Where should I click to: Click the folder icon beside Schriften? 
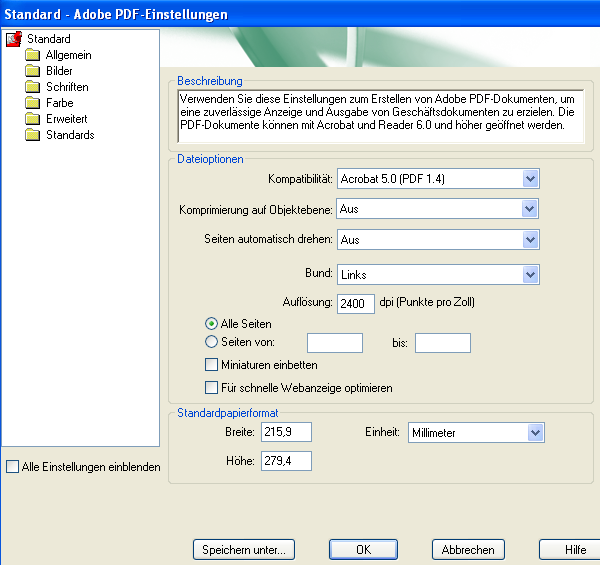(x=33, y=87)
